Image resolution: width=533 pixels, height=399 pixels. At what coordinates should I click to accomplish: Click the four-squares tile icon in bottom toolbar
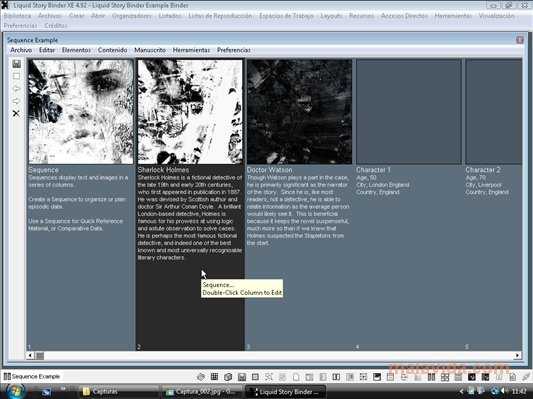pyautogui.click(x=445, y=377)
